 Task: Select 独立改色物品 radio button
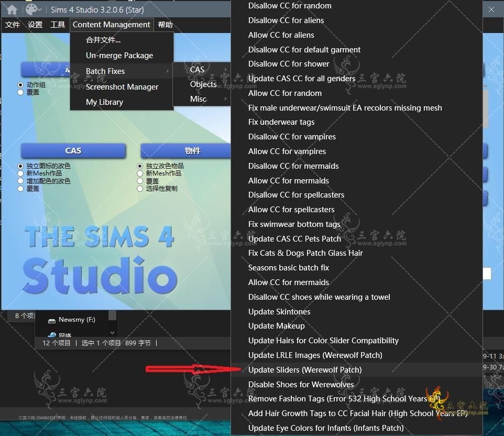pyautogui.click(x=140, y=166)
